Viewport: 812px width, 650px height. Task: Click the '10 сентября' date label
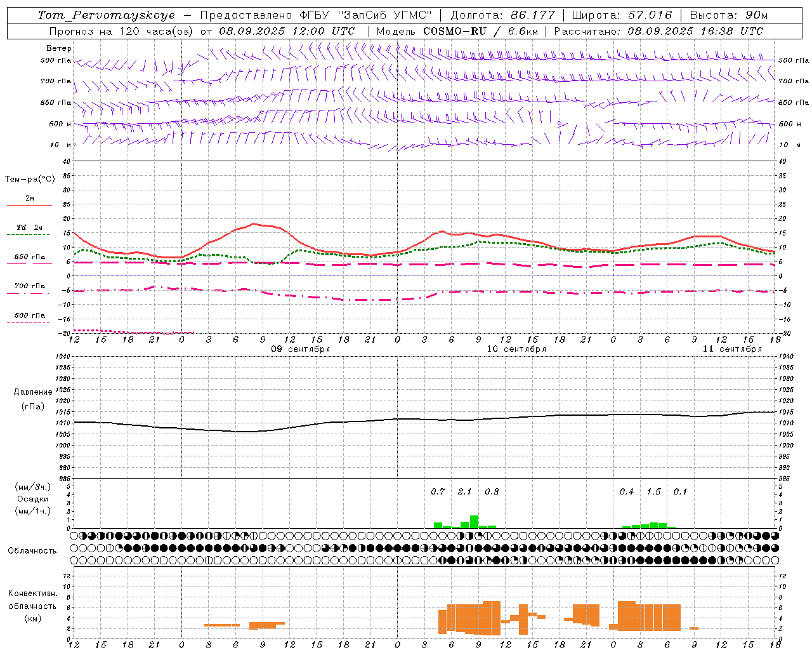click(516, 349)
